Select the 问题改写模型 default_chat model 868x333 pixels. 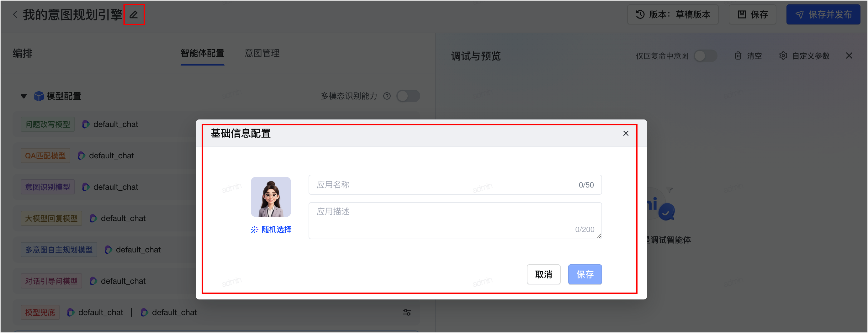(x=116, y=124)
